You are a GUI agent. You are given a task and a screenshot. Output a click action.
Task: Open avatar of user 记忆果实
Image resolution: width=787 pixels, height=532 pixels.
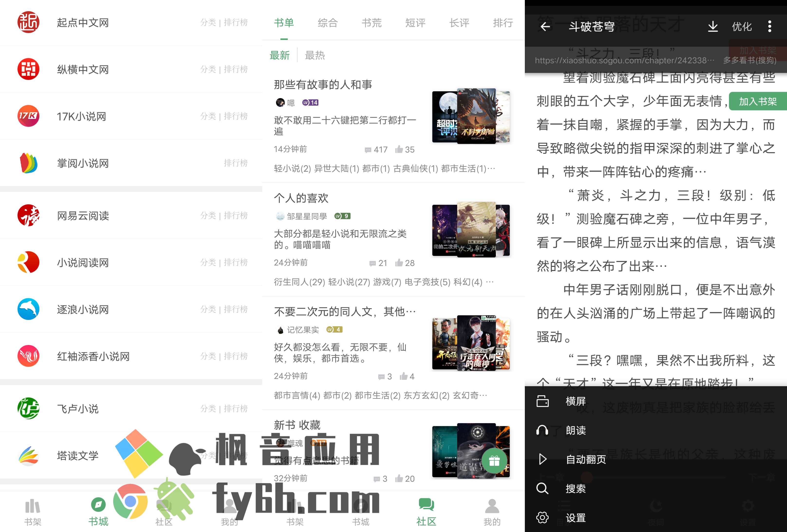click(x=280, y=329)
